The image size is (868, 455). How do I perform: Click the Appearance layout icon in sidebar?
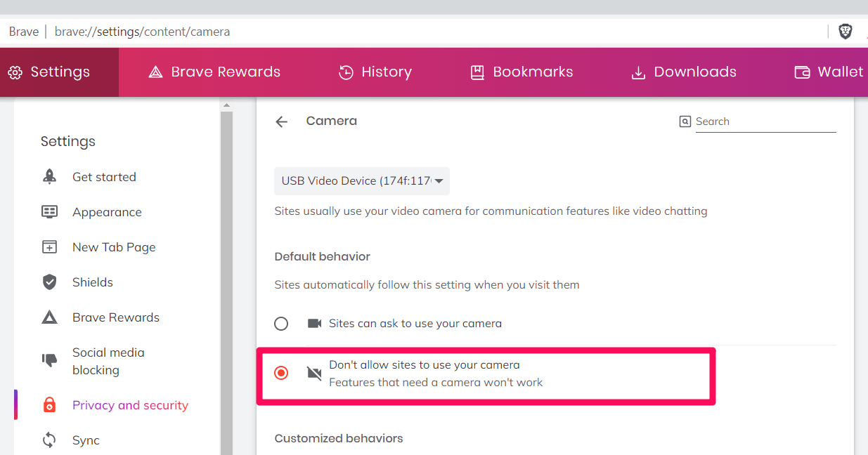click(49, 212)
